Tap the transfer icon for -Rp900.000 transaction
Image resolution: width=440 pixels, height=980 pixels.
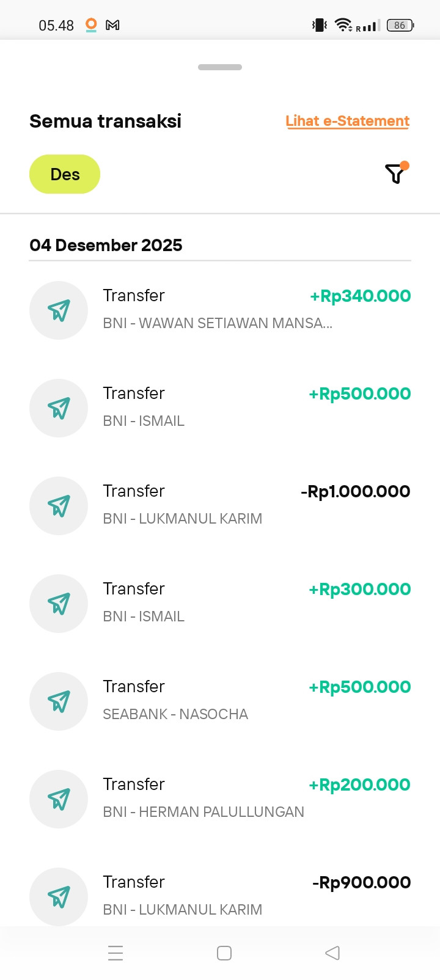59,897
